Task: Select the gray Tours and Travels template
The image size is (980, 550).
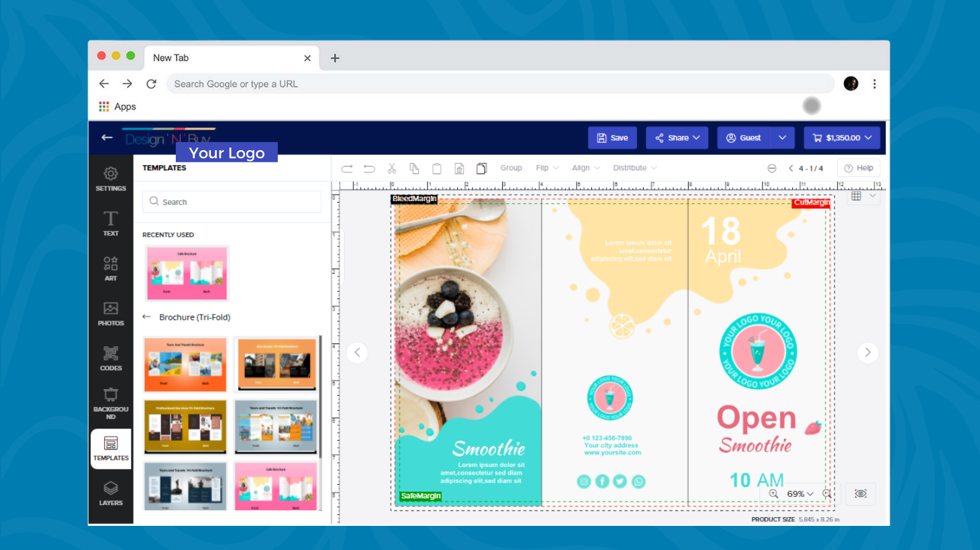Action: click(276, 427)
